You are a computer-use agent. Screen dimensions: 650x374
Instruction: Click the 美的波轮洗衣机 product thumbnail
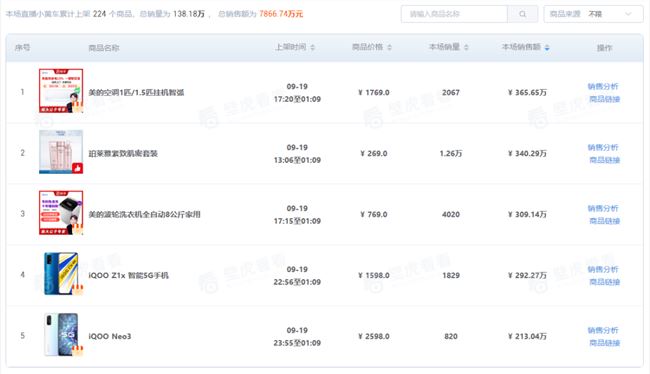(x=61, y=213)
